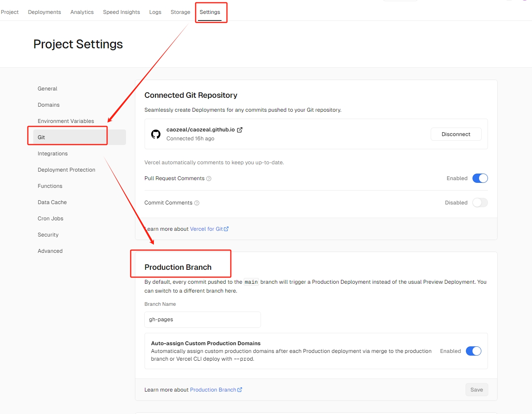Open the Cron Jobs settings section
The image size is (532, 414).
point(51,218)
